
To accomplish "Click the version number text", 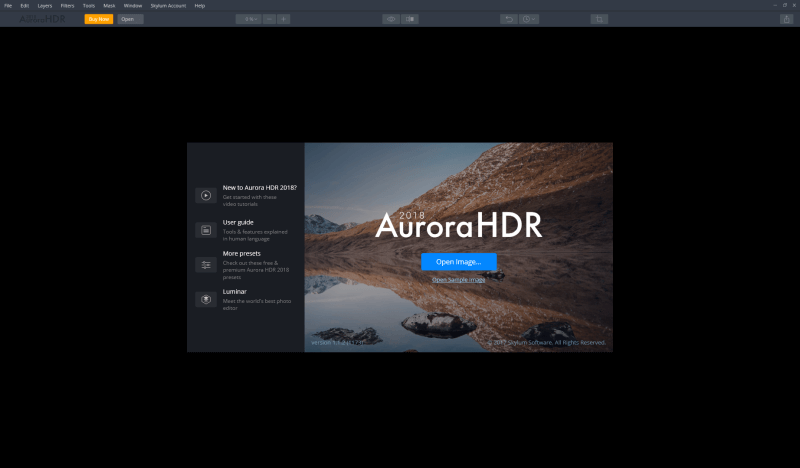I will 337,342.
